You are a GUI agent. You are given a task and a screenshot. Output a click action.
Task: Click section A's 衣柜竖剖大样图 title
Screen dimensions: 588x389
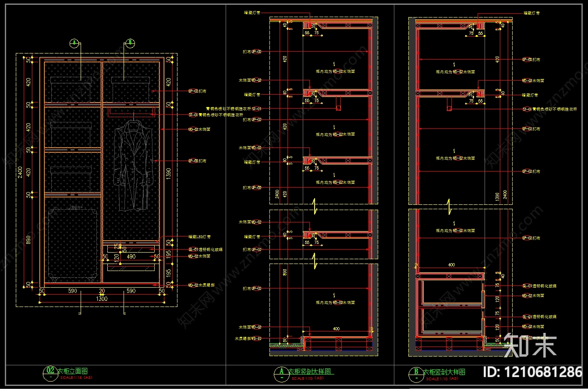click(311, 371)
